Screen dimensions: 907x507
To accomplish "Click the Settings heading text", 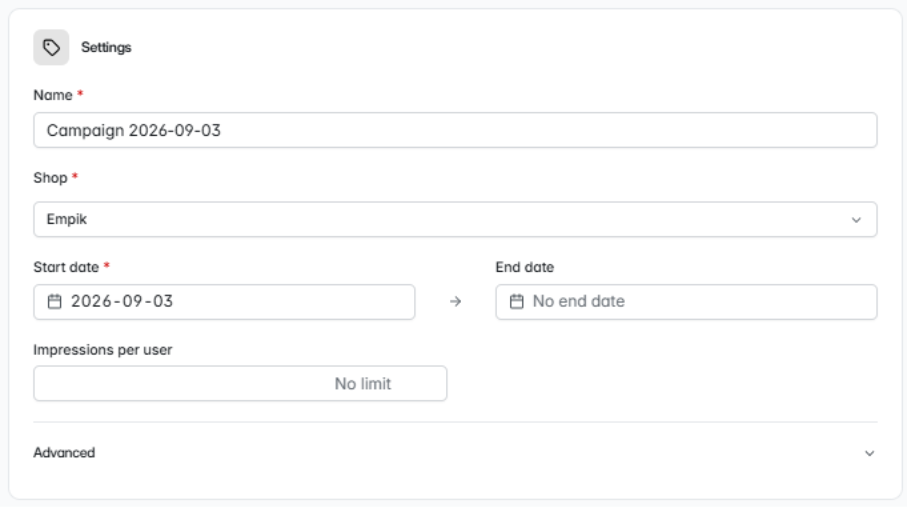I will pos(106,47).
